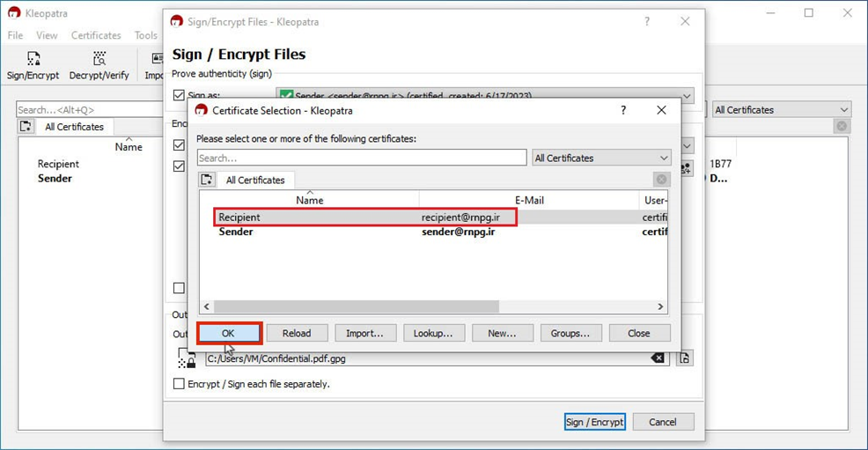This screenshot has width=868, height=450.
Task: Select the Sender row in Certificate Selection list
Action: coord(433,232)
